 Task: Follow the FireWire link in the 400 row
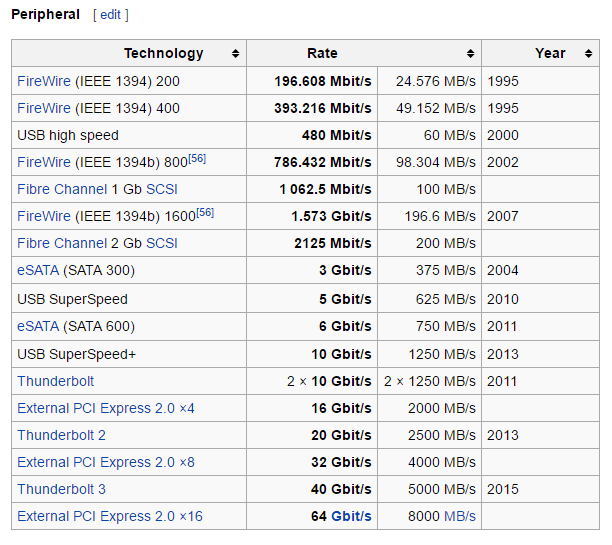click(x=44, y=108)
